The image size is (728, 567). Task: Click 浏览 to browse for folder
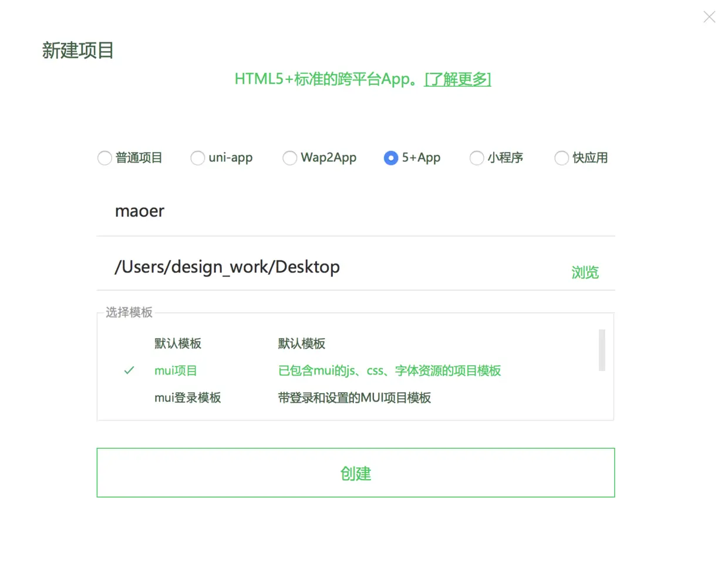[x=585, y=272]
